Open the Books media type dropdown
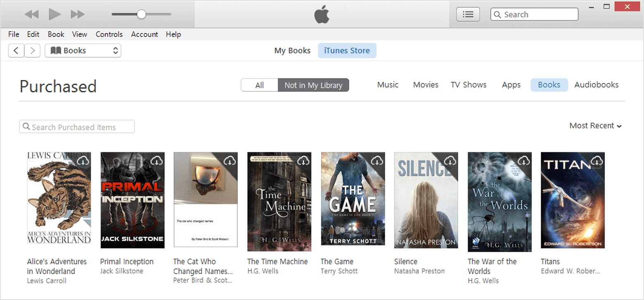Viewport: 644px width, 300px height. coord(83,51)
